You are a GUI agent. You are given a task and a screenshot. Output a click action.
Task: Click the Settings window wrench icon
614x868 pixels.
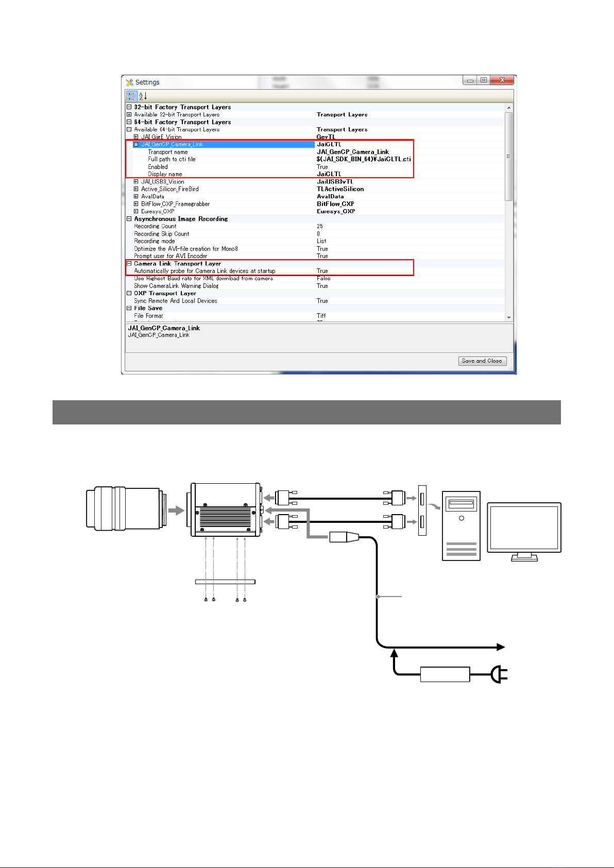tap(130, 82)
